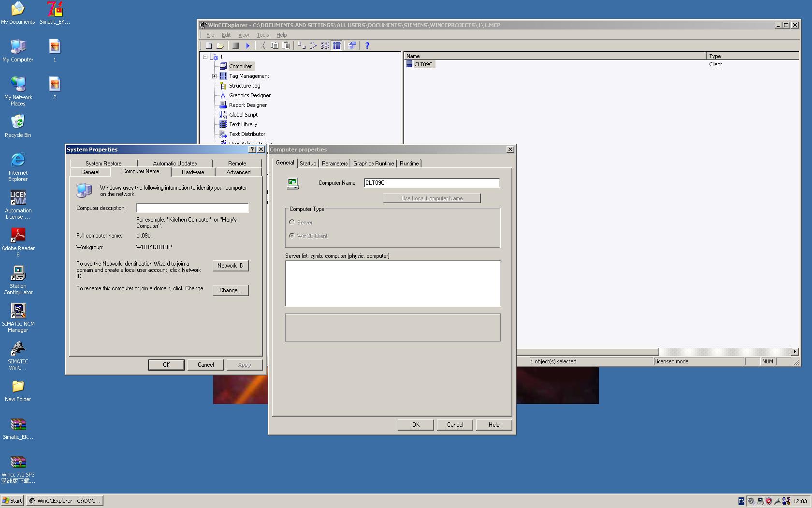Open the Hardware tab in System Properties
Image resolution: width=812 pixels, height=508 pixels.
193,172
